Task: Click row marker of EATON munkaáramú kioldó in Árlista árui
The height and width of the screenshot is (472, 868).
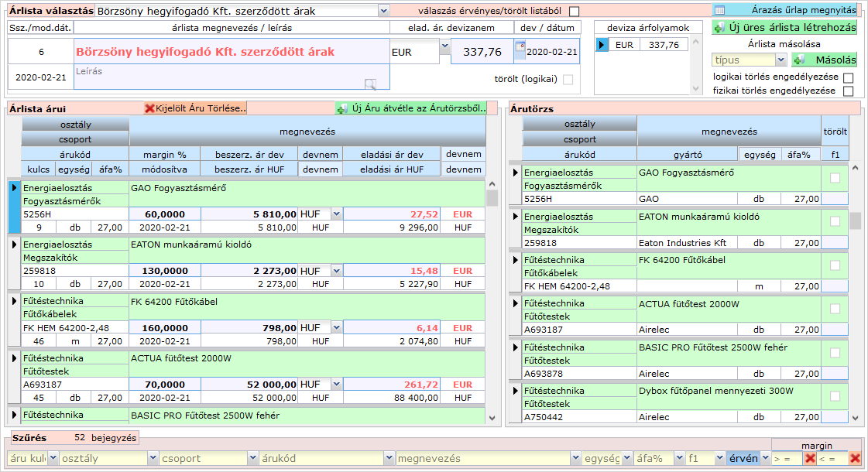Action: click(x=14, y=244)
